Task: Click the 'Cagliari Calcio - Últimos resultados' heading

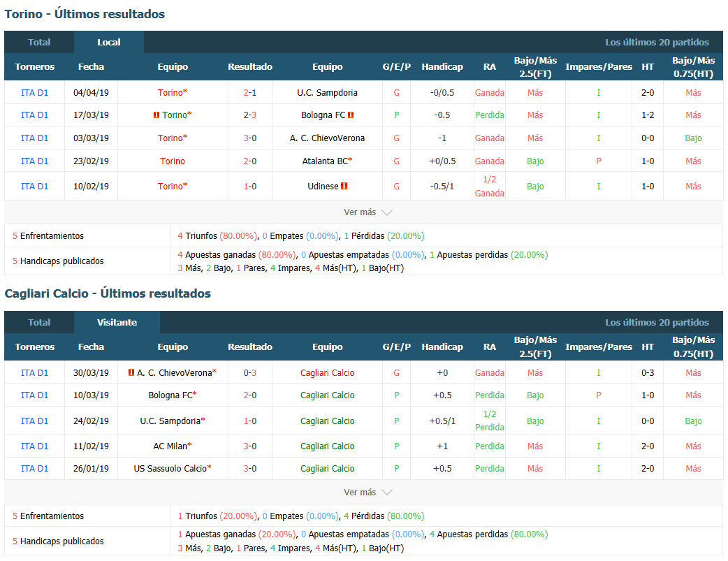Action: [108, 293]
